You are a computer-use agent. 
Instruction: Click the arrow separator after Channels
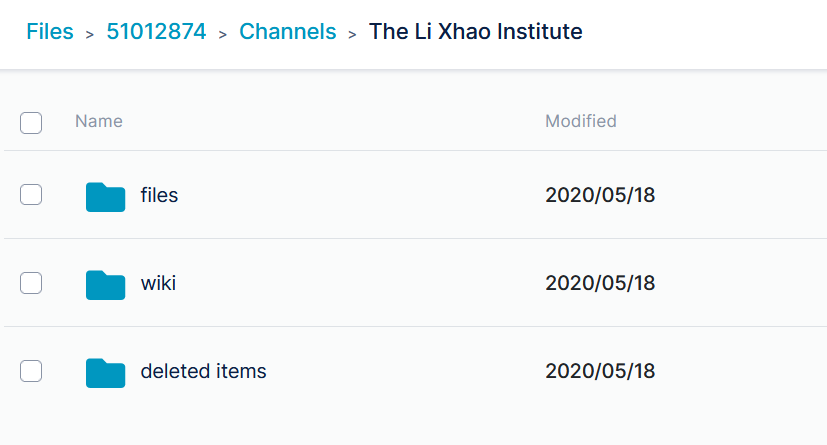click(352, 34)
